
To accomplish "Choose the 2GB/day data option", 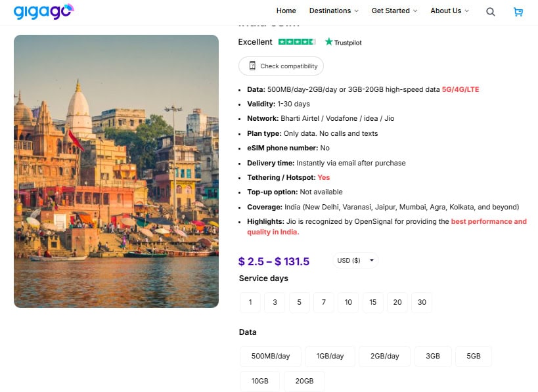I will pyautogui.click(x=384, y=356).
